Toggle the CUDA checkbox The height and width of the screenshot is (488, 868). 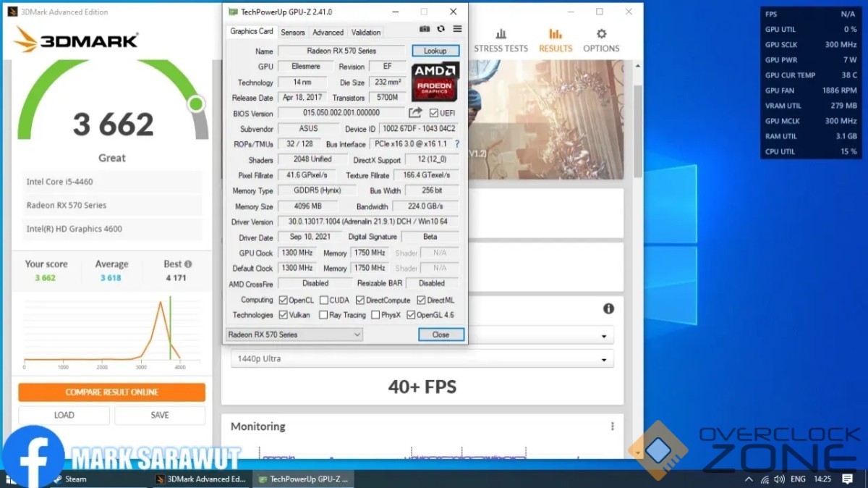(x=323, y=300)
